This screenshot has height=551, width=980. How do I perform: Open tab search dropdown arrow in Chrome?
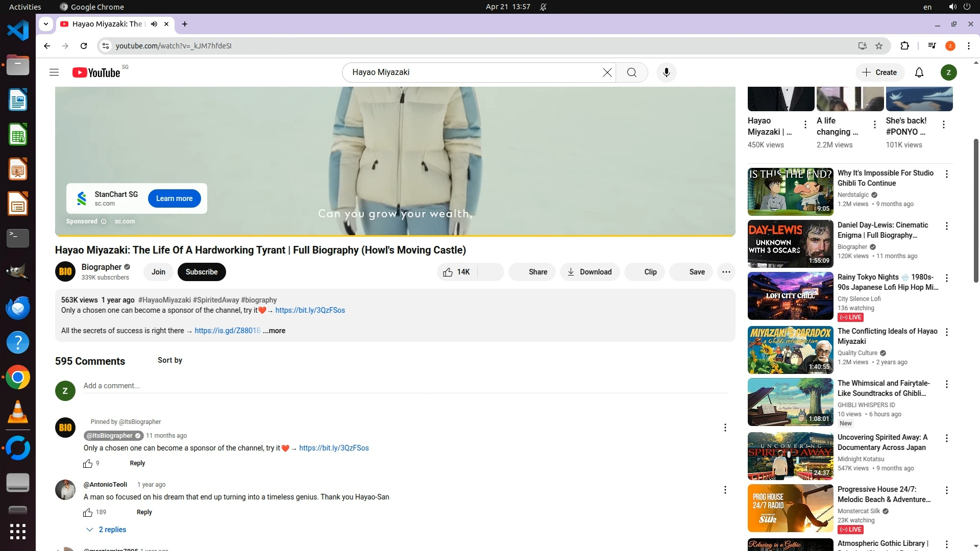pyautogui.click(x=46, y=24)
